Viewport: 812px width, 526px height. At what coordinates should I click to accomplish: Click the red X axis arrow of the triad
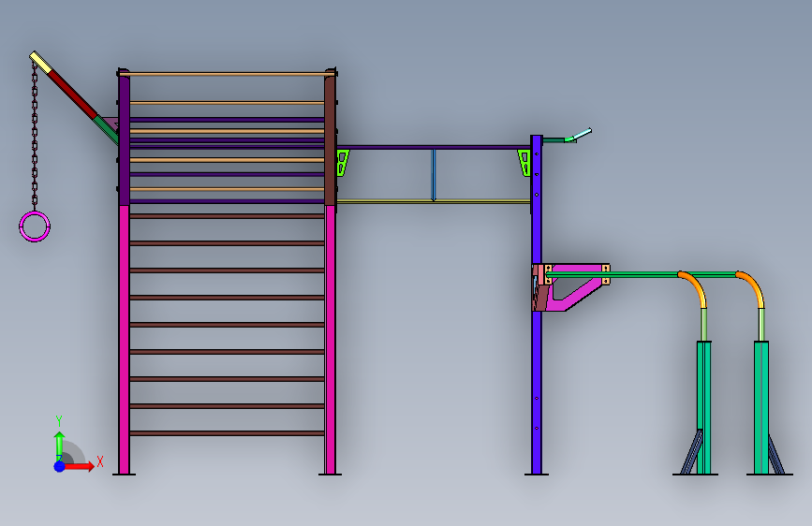(x=79, y=466)
